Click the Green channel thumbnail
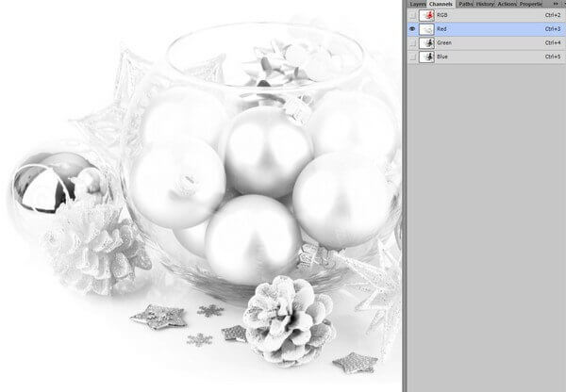 (426, 43)
